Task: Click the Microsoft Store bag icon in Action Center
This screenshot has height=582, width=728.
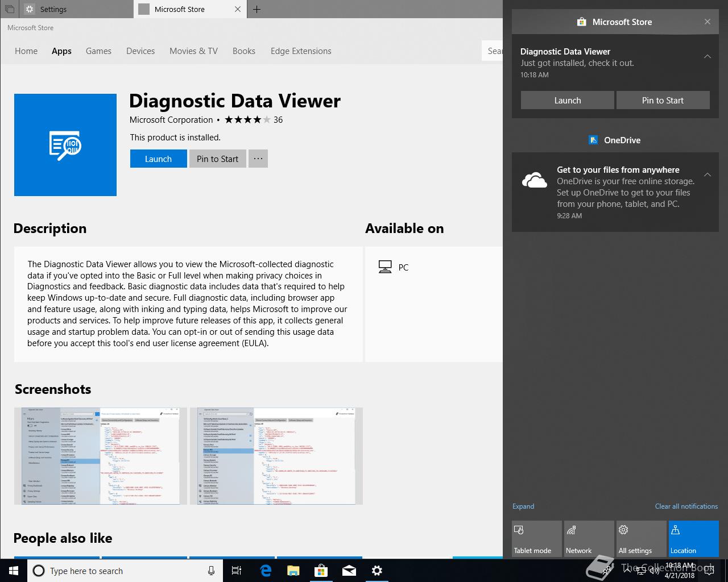Action: point(581,22)
